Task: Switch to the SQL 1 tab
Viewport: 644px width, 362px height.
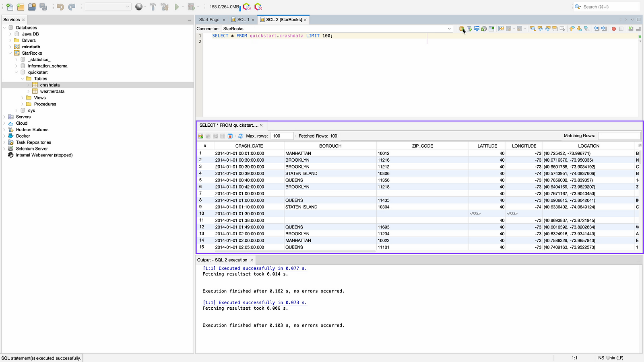Action: pyautogui.click(x=243, y=20)
